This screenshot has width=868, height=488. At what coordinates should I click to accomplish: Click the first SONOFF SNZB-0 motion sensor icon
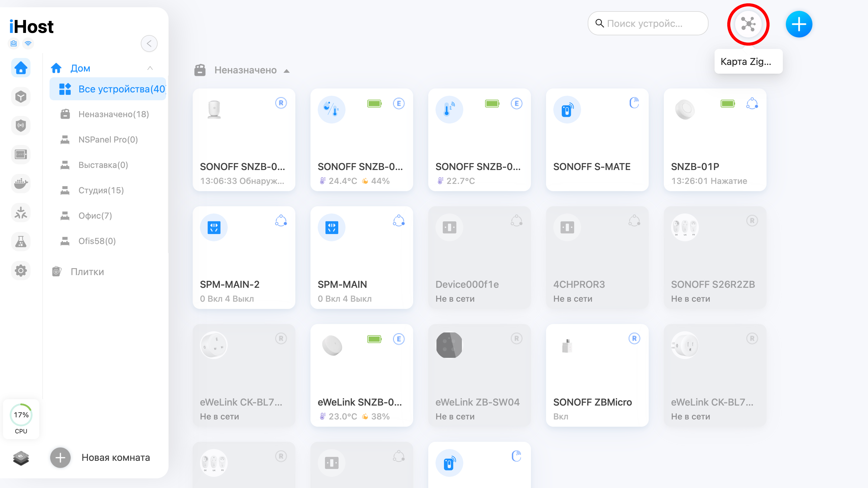tap(214, 110)
